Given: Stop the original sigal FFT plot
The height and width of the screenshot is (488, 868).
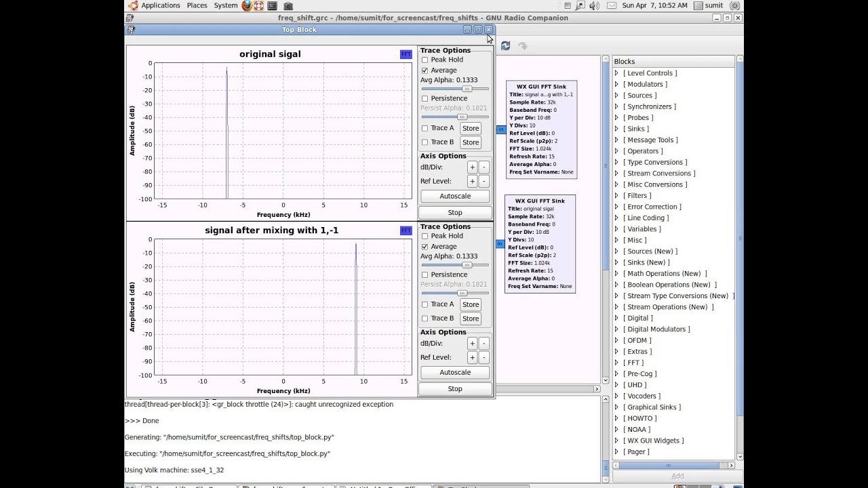Looking at the screenshot, I should 455,213.
